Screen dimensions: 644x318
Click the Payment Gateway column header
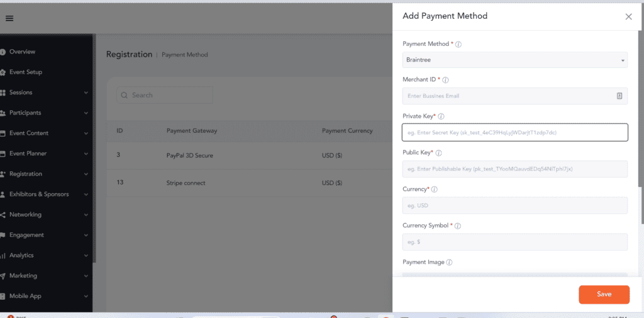pos(192,131)
